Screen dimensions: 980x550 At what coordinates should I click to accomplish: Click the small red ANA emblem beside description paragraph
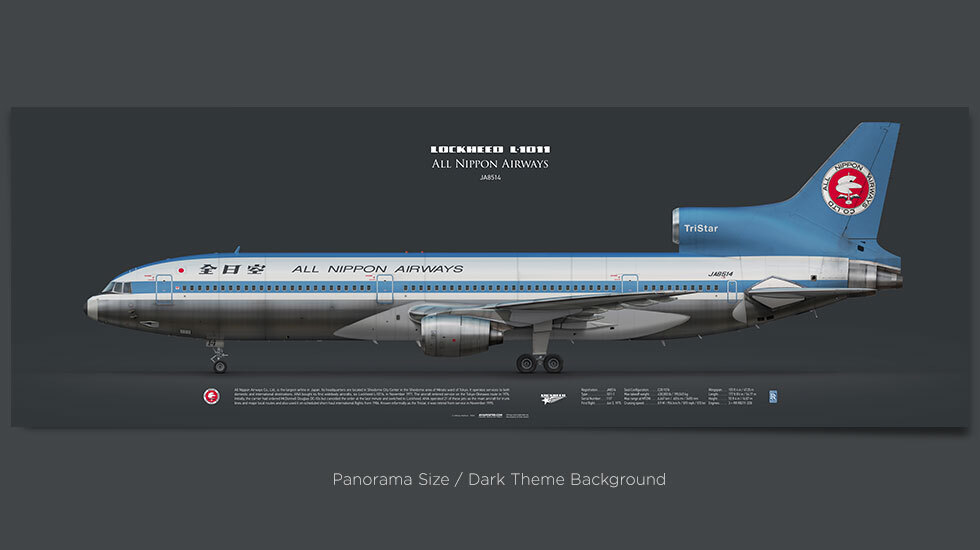[211, 396]
